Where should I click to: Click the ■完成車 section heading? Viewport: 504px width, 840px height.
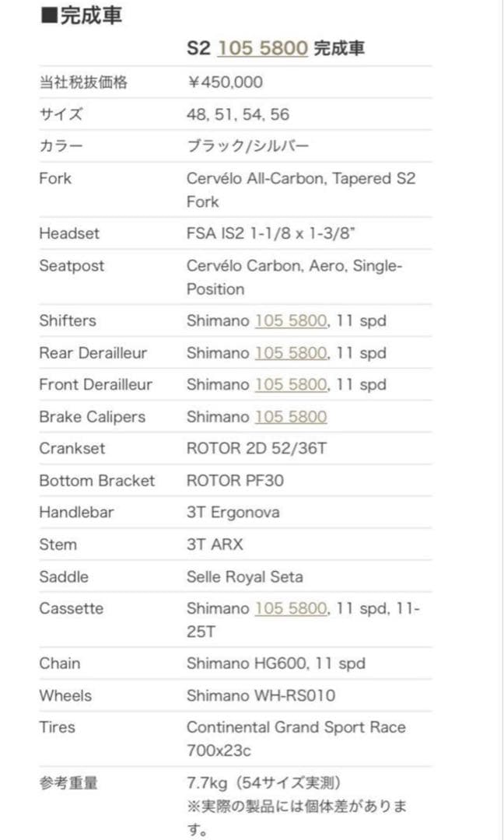tap(81, 16)
